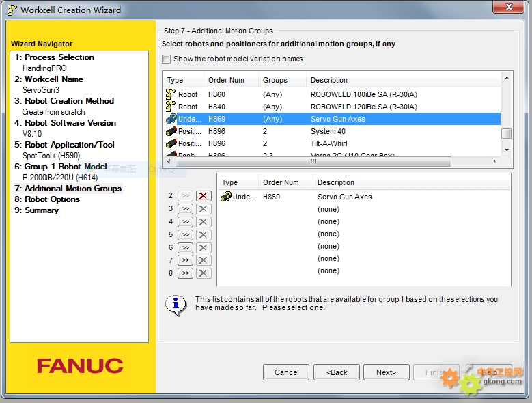Click the <Back button
The height and width of the screenshot is (403, 532).
click(337, 372)
